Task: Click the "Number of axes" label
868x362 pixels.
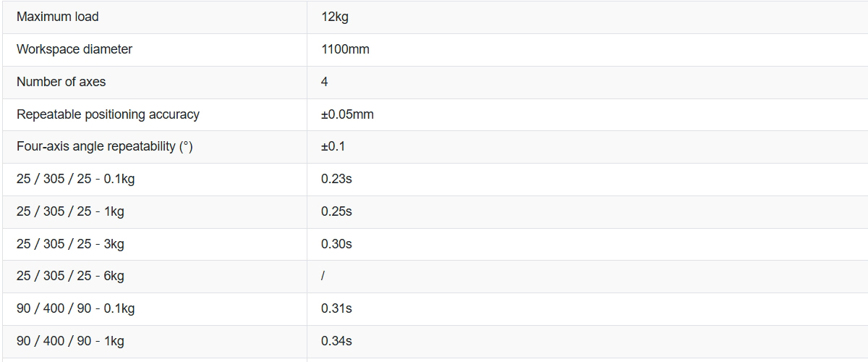Action: tap(61, 82)
